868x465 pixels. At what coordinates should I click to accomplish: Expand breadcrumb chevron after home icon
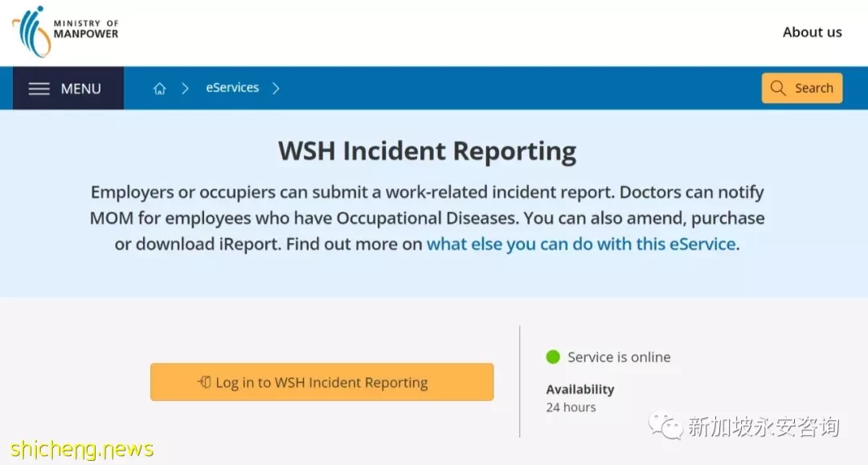point(186,88)
